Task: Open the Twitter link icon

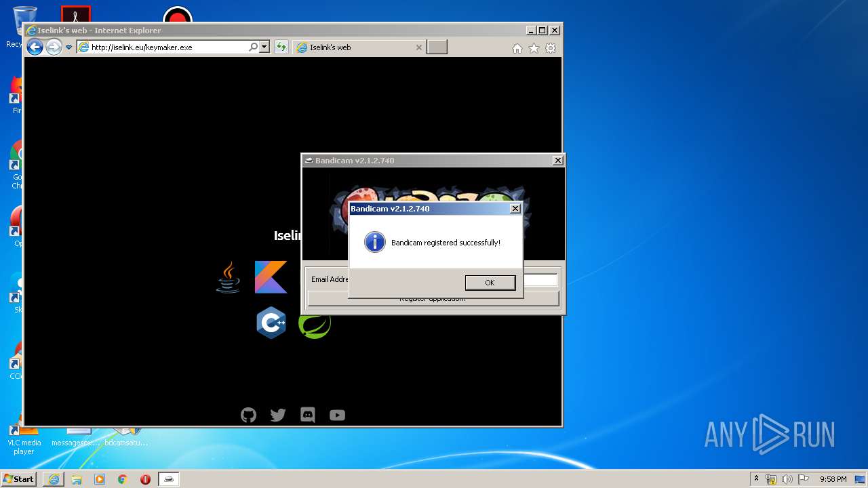Action: [x=278, y=415]
